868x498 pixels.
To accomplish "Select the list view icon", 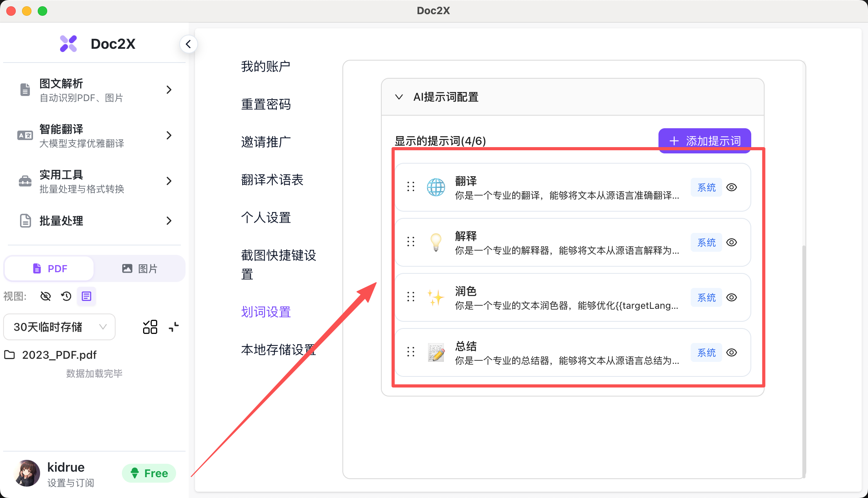I will click(x=86, y=296).
